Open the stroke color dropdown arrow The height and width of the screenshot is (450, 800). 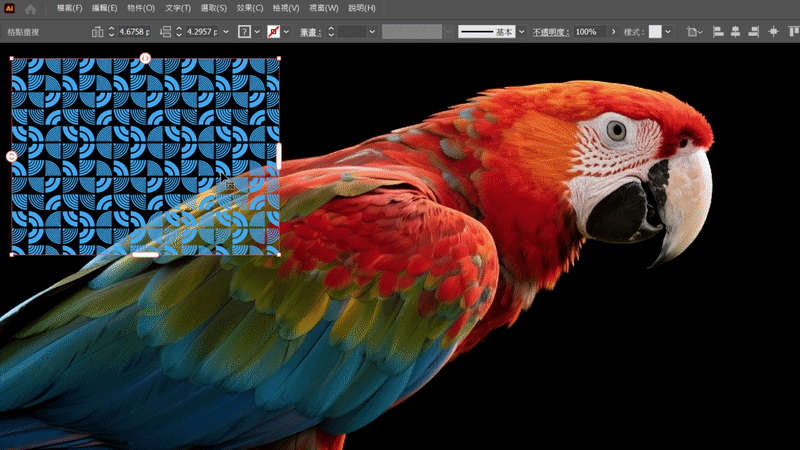coord(286,32)
